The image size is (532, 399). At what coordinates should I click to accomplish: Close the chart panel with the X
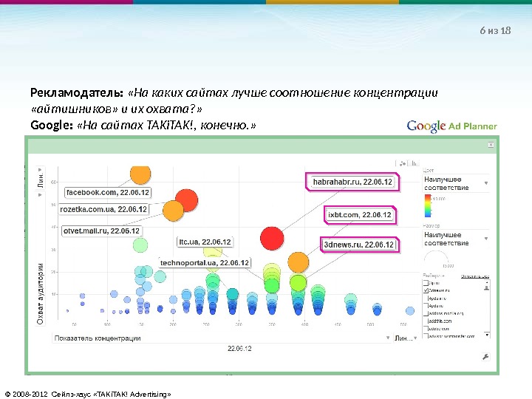click(491, 145)
